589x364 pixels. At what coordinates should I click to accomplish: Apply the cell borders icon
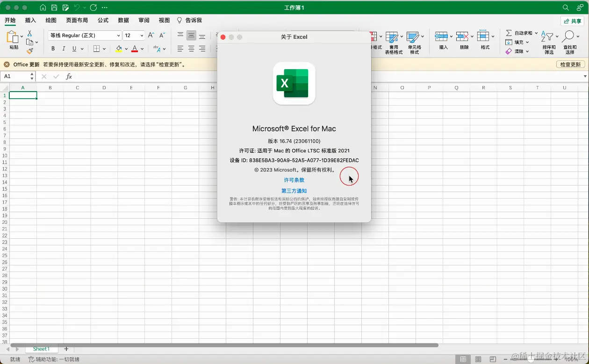click(96, 49)
